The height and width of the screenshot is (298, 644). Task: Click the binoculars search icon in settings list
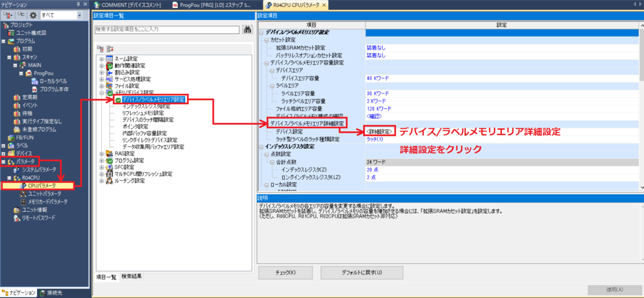tap(248, 30)
